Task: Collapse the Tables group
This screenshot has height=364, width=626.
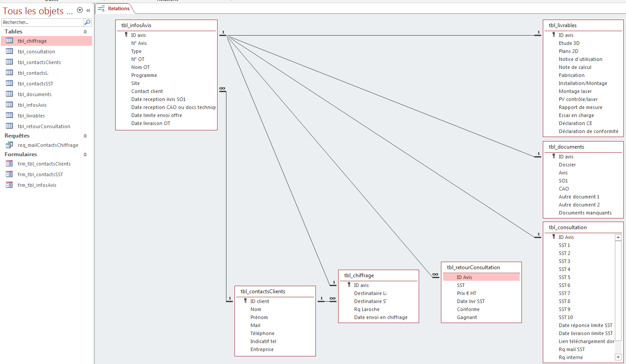Action: [85, 32]
